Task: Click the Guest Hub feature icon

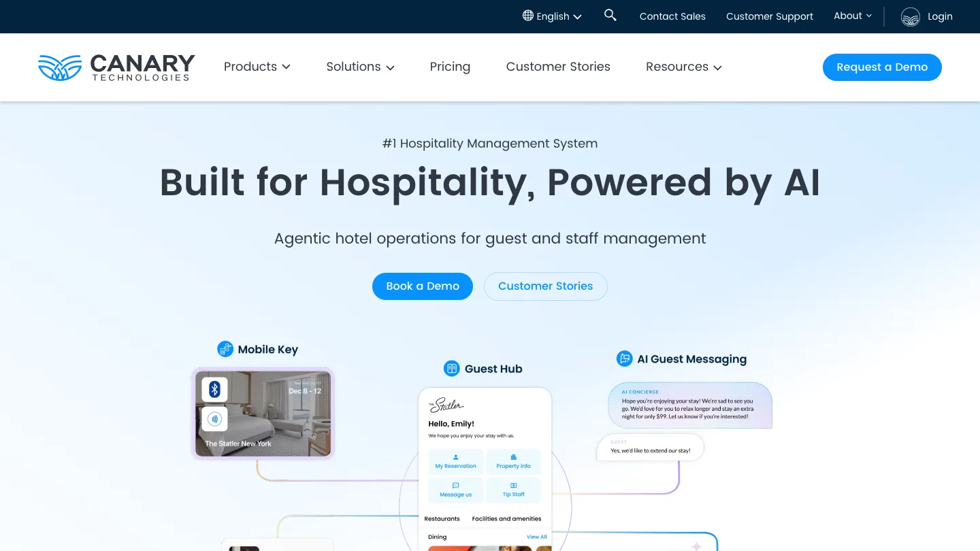Action: [x=452, y=369]
